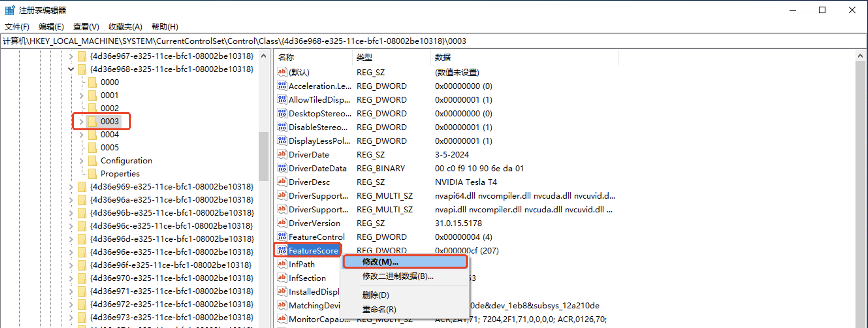
Task: Click the value list scroll-up arrow
Action: click(860, 56)
